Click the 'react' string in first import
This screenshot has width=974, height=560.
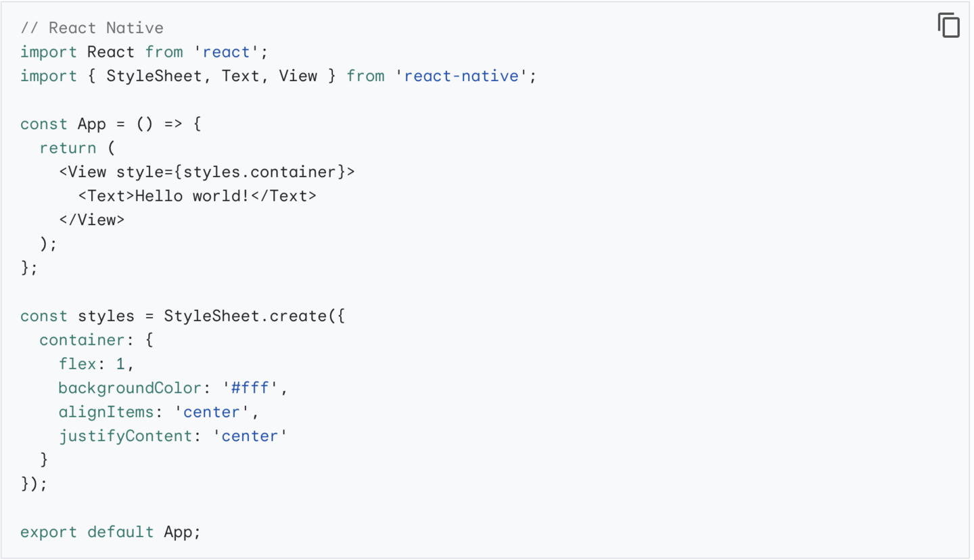pos(227,52)
